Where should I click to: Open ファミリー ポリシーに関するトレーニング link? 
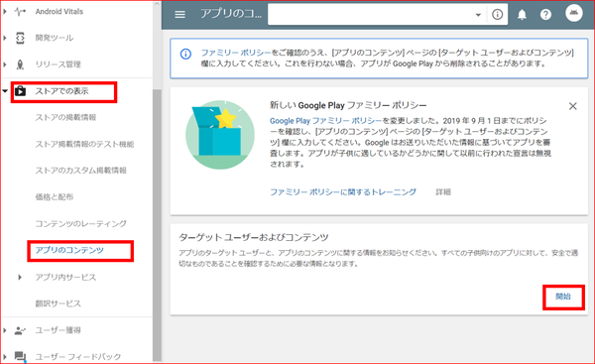coord(343,192)
